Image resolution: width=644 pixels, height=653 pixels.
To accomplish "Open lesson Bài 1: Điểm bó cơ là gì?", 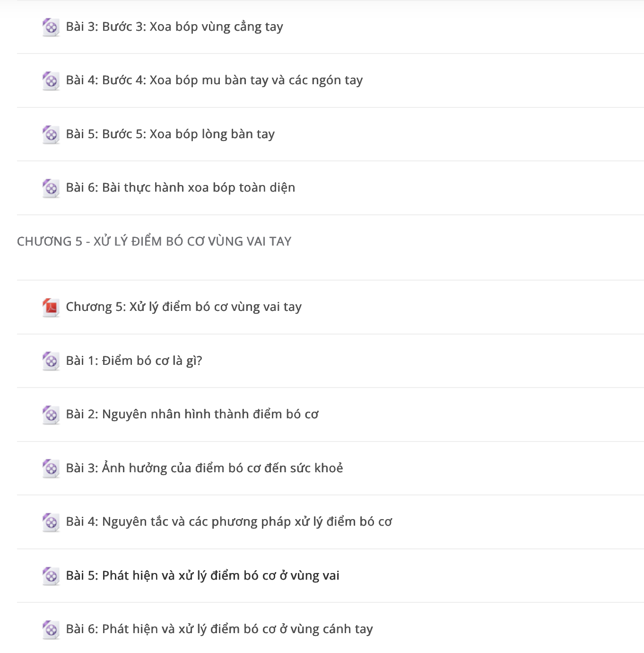I will [x=134, y=361].
